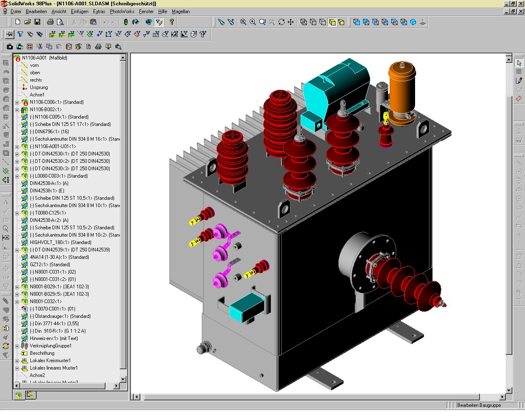
Task: Click the PhotoWorks camera render icon
Action: click(x=10, y=46)
